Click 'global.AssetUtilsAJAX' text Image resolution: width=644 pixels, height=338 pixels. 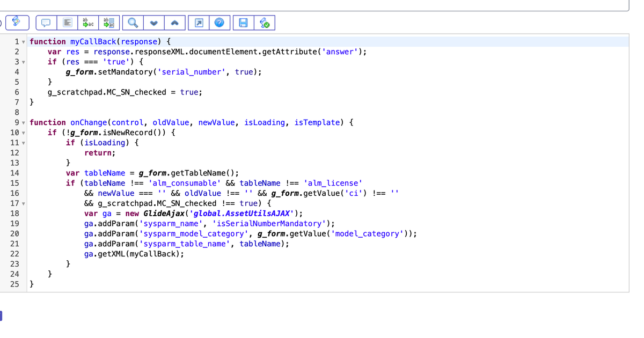pyautogui.click(x=244, y=214)
